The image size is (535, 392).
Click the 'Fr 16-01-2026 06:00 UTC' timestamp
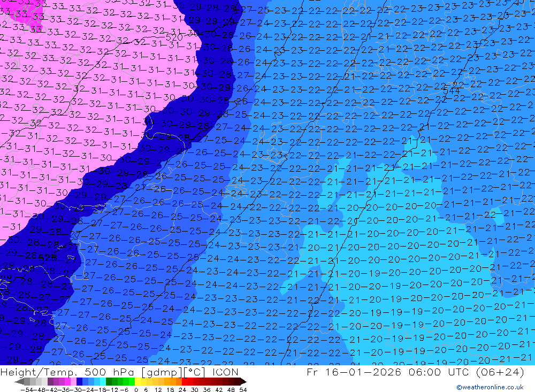click(x=388, y=372)
